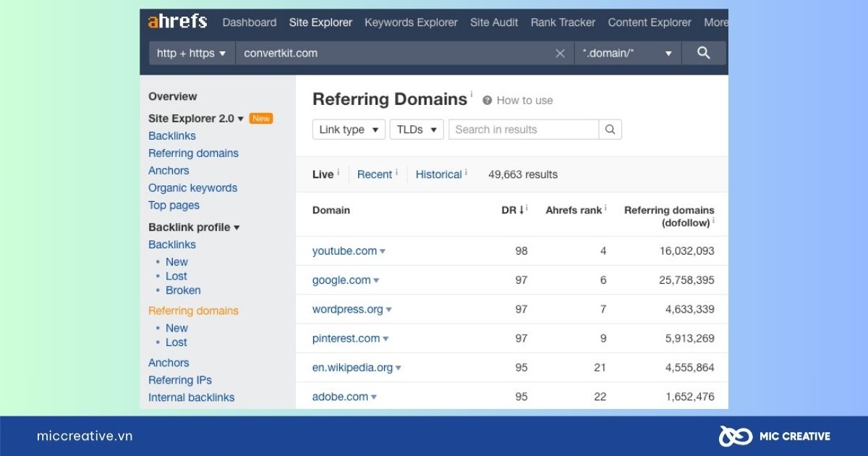Open Organic keywords in the sidebar
This screenshot has height=456, width=868.
[192, 188]
